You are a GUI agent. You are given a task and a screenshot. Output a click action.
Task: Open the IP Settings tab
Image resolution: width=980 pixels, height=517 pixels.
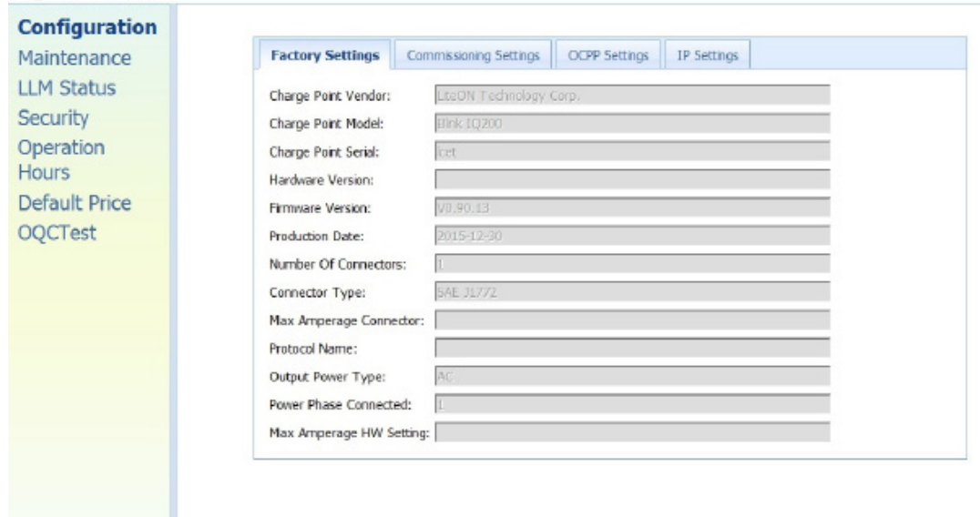[x=707, y=56]
